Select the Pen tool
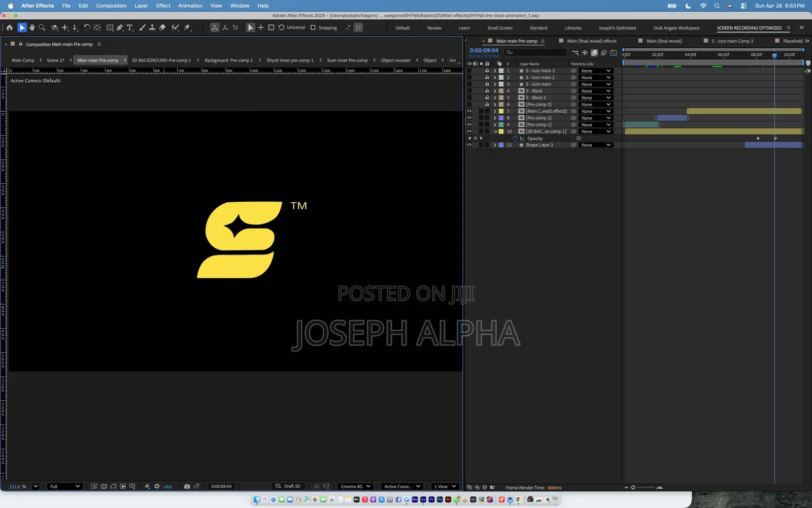The height and width of the screenshot is (508, 812). pos(120,27)
